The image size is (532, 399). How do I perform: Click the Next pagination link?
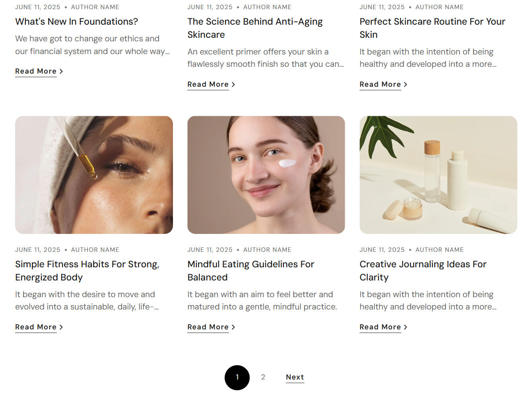point(295,377)
